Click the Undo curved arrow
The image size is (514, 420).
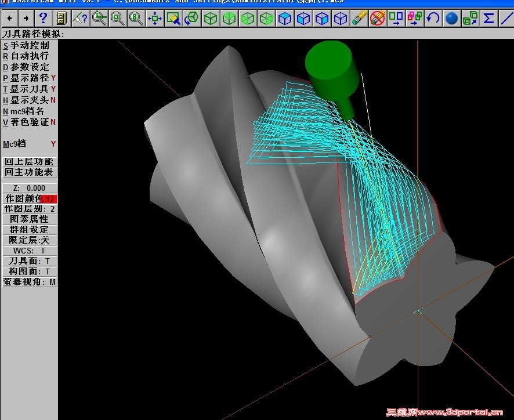(433, 19)
